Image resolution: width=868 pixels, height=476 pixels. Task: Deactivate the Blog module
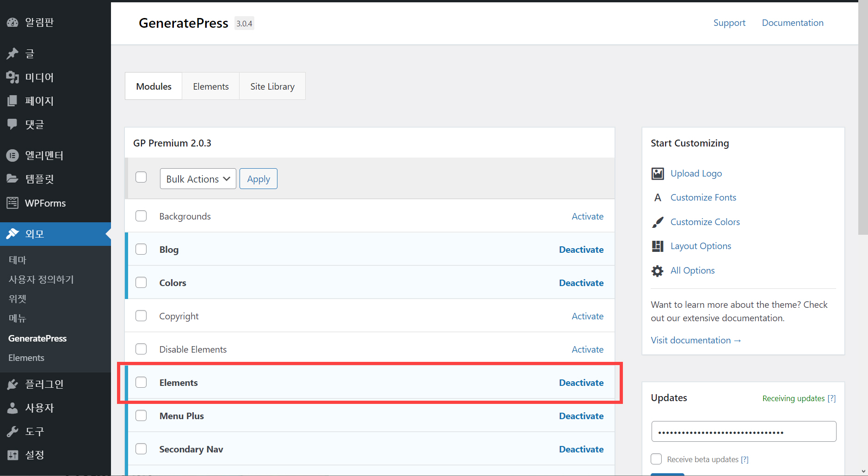coord(581,250)
